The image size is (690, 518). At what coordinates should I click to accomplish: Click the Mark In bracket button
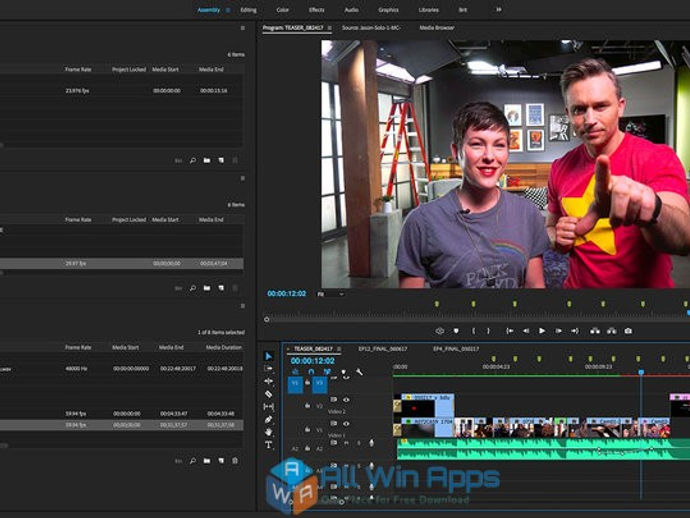coord(473,331)
